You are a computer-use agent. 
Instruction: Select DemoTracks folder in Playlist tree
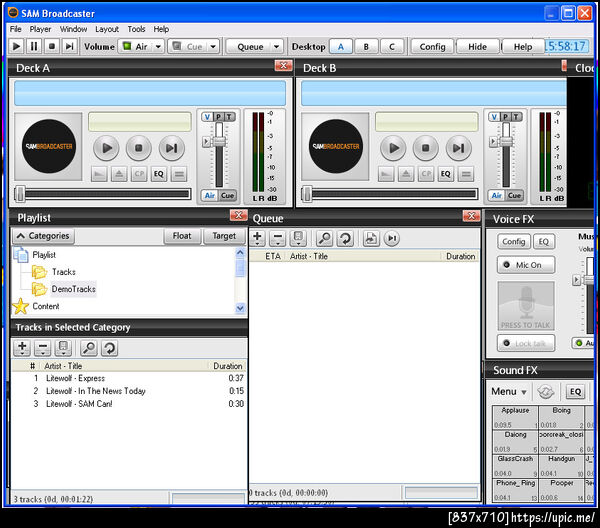click(73, 289)
